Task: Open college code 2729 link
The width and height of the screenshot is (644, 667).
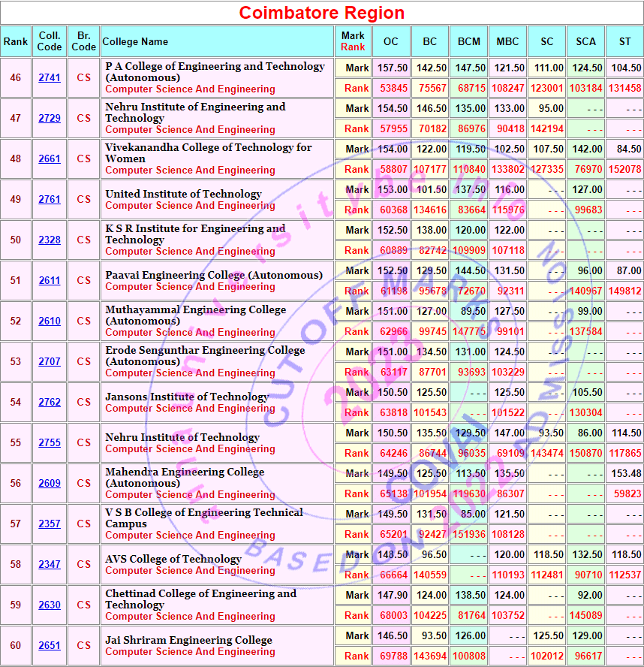Action: click(x=50, y=119)
